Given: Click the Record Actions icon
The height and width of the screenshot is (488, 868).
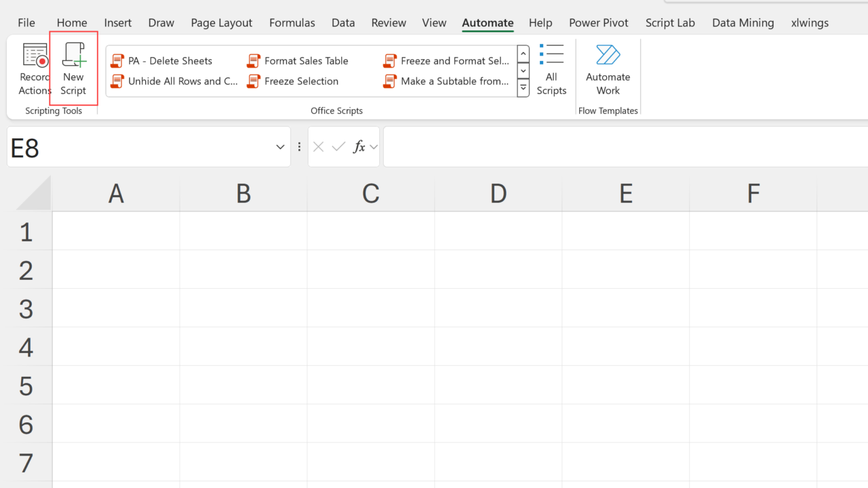Looking at the screenshot, I should click(35, 57).
